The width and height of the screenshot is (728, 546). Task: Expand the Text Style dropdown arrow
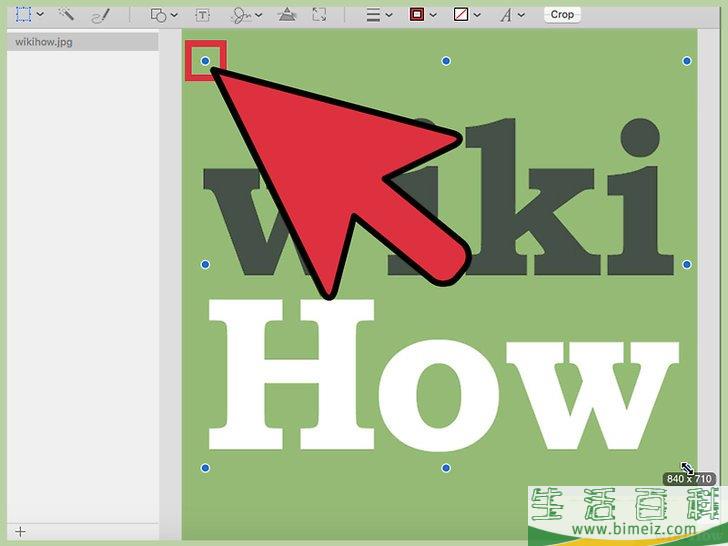(x=521, y=15)
